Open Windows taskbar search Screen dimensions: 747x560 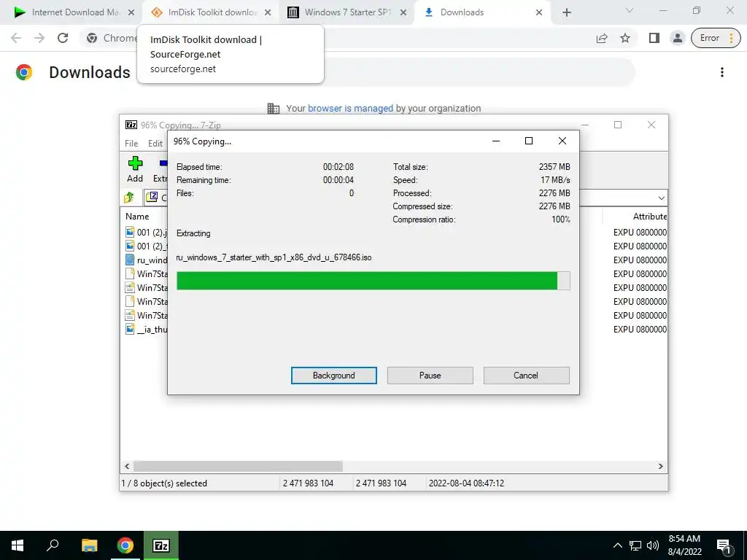point(53,545)
